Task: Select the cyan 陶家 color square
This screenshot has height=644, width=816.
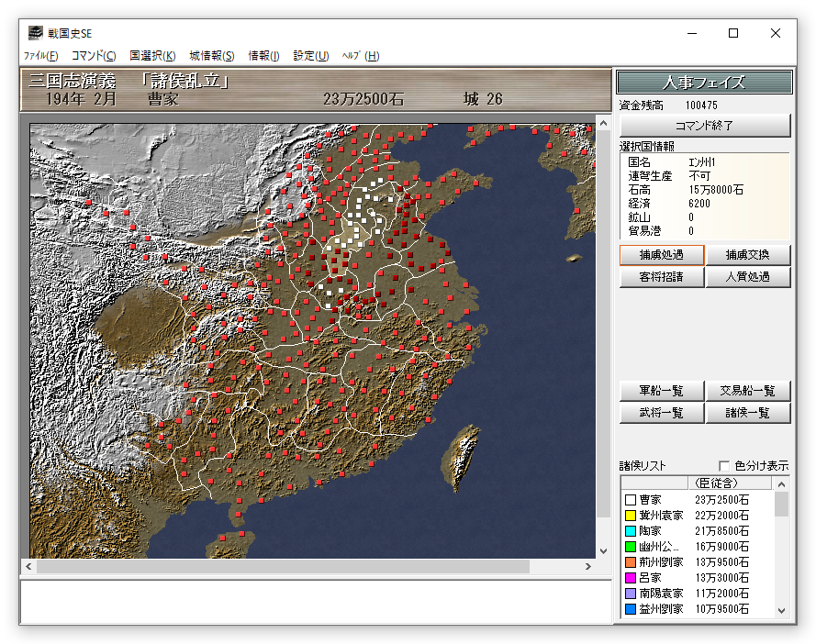Action: click(x=631, y=531)
